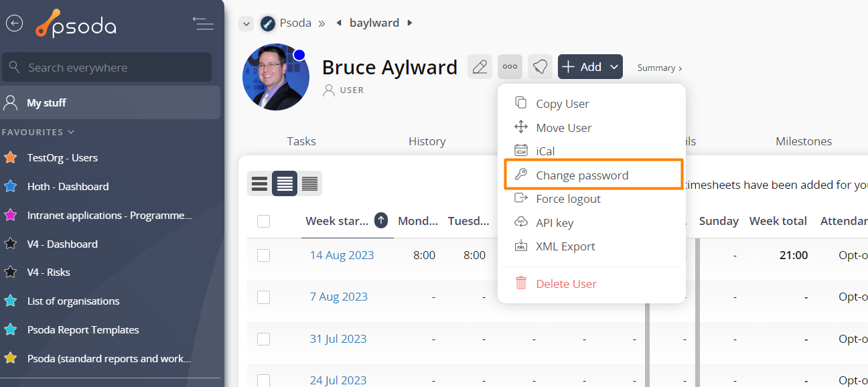Tick the checkbox for 14 Aug 2023
This screenshot has width=868, height=387.
264,255
